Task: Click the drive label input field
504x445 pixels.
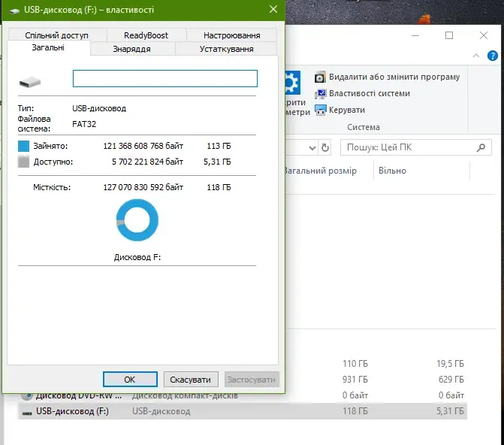Action: [165, 78]
